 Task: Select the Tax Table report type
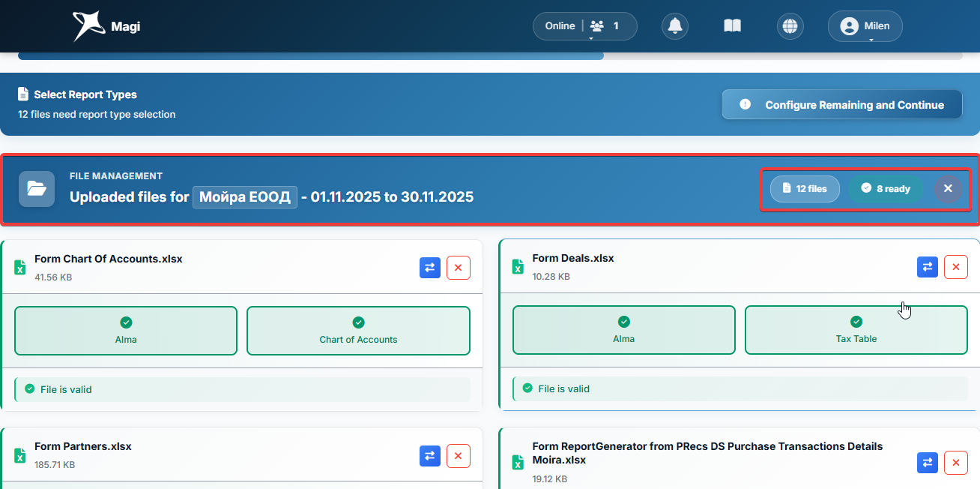[x=856, y=330]
